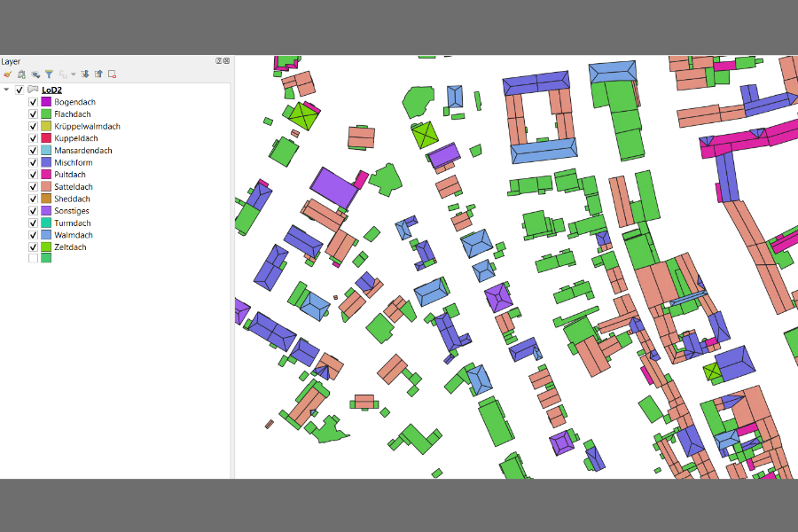Click the Zeltdach green color swatch

click(x=46, y=246)
